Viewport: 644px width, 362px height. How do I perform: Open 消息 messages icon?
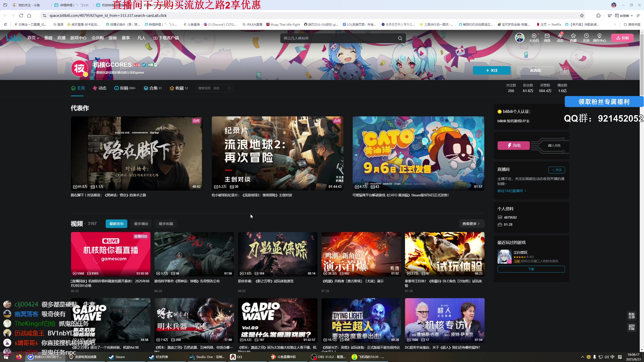click(547, 38)
